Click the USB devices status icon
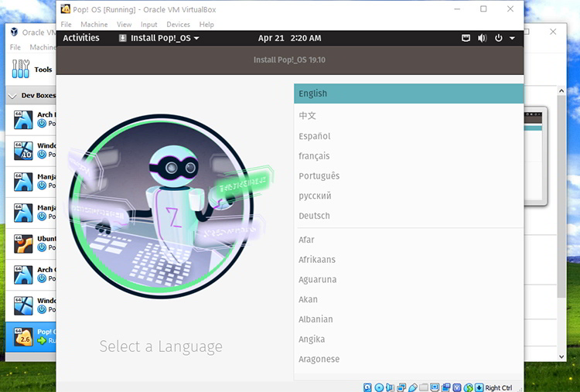Screen dimensions: 580x392 click(x=413, y=387)
